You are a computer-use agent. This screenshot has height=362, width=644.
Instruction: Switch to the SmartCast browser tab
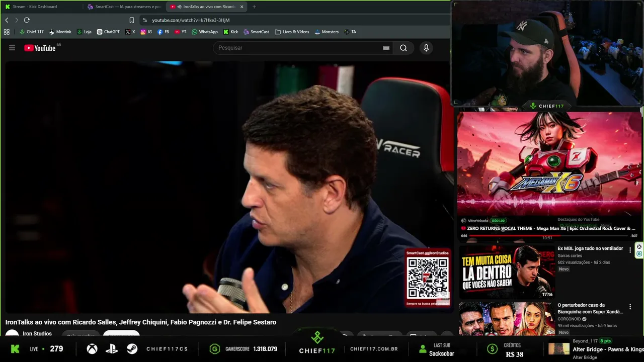pyautogui.click(x=123, y=7)
